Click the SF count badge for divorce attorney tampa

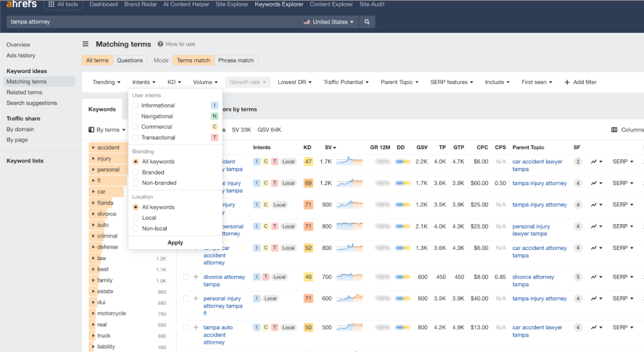tap(577, 277)
